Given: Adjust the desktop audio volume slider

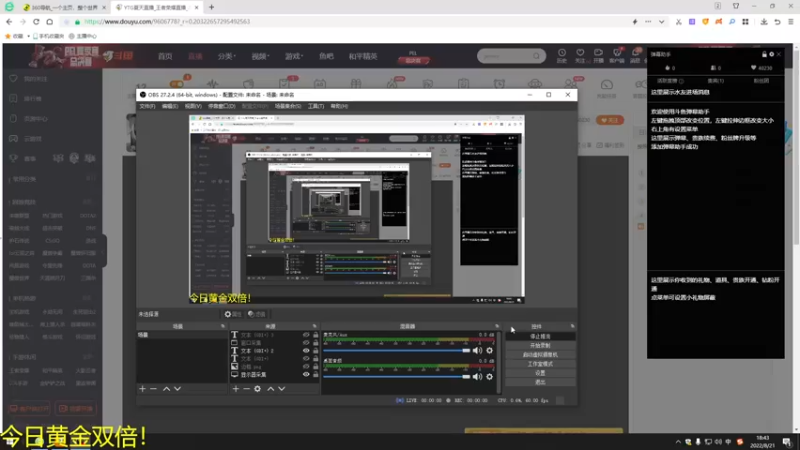Looking at the screenshot, I should click(396, 377).
